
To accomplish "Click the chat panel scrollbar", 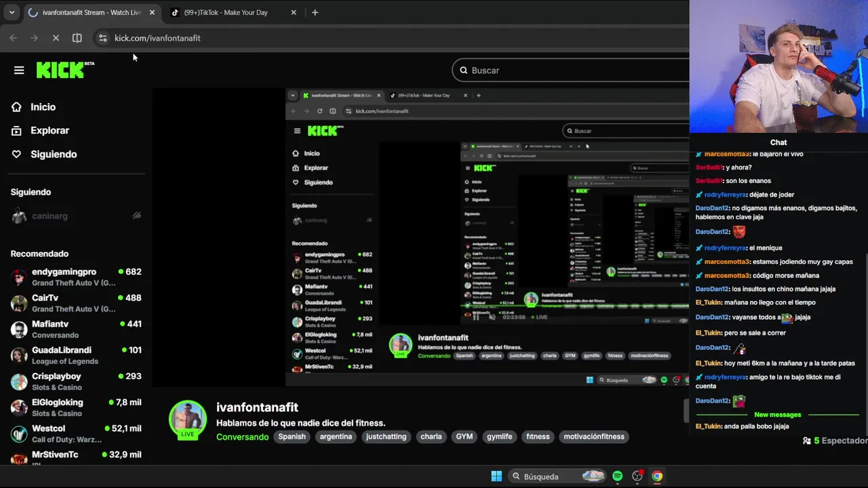I will click(x=865, y=346).
